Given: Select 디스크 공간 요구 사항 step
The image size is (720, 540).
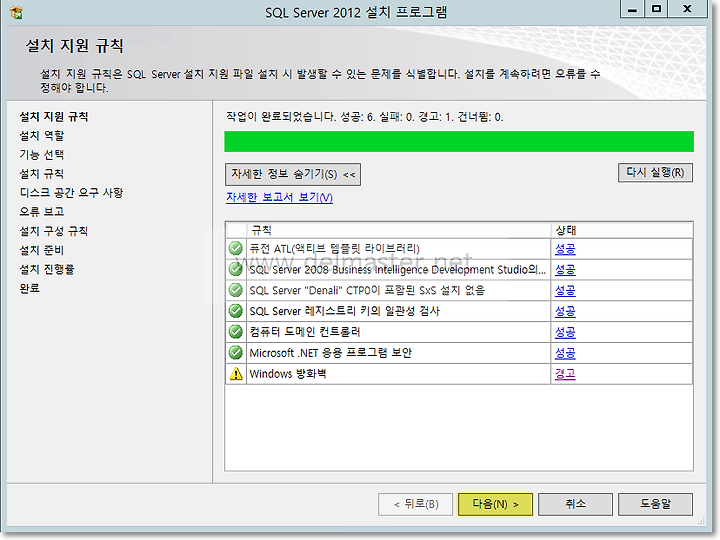Looking at the screenshot, I should [x=71, y=193].
